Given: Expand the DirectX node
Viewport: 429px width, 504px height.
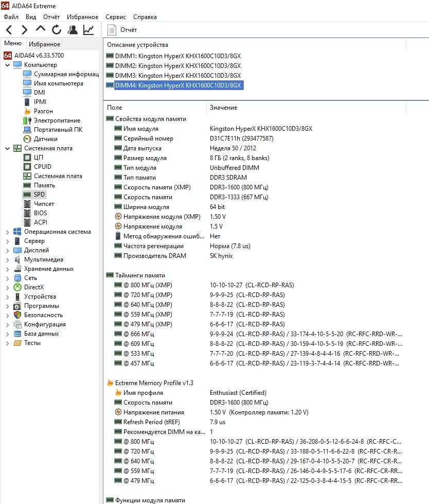Looking at the screenshot, I should (x=7, y=288).
